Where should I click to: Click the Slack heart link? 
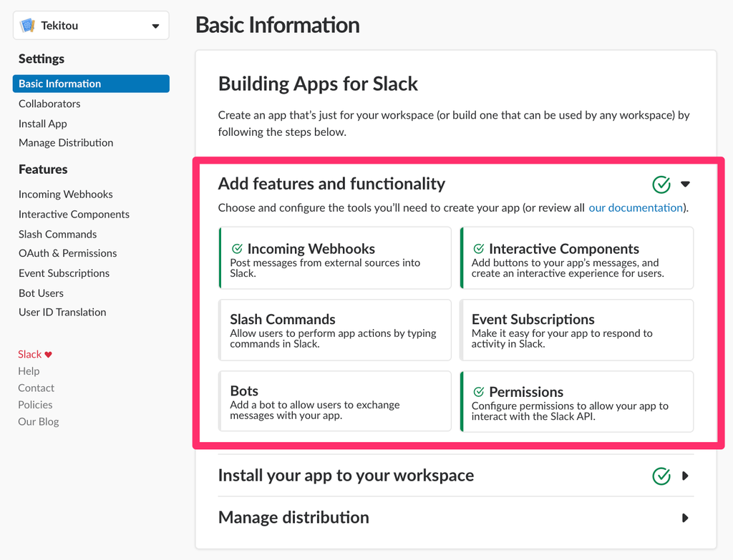click(35, 355)
